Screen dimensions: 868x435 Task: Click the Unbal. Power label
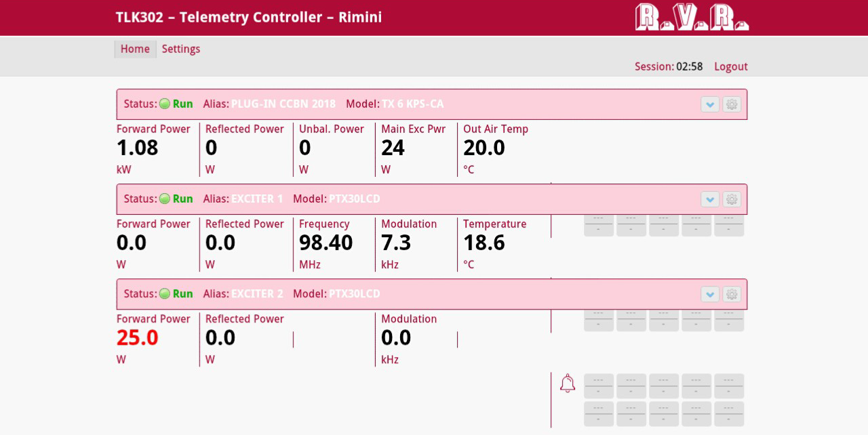(x=332, y=129)
